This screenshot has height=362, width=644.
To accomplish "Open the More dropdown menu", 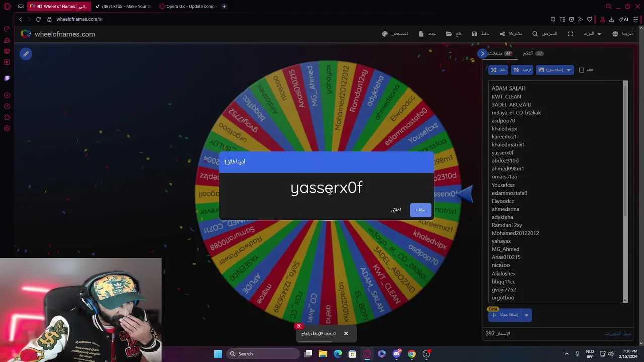I will click(592, 34).
